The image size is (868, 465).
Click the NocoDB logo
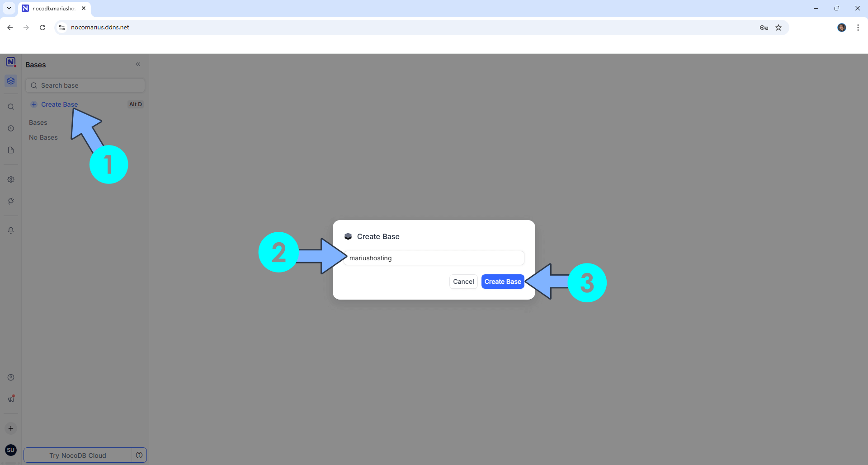point(10,61)
